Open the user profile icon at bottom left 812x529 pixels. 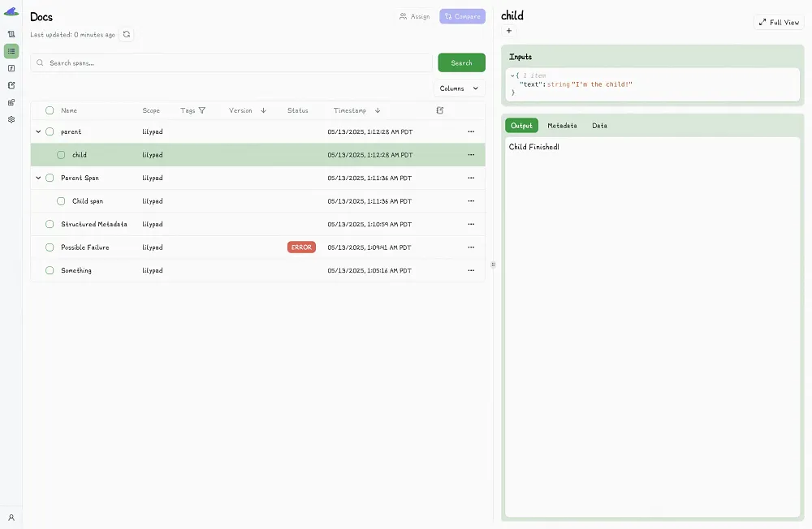pyautogui.click(x=11, y=517)
